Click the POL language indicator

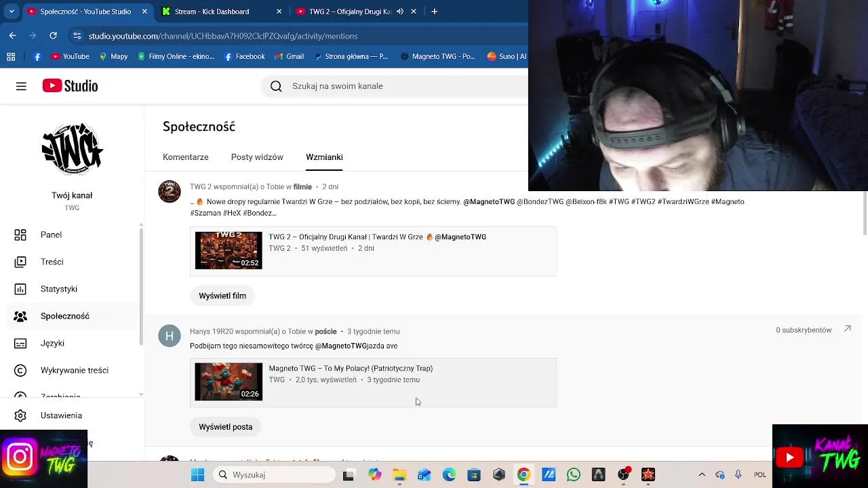[x=760, y=475]
